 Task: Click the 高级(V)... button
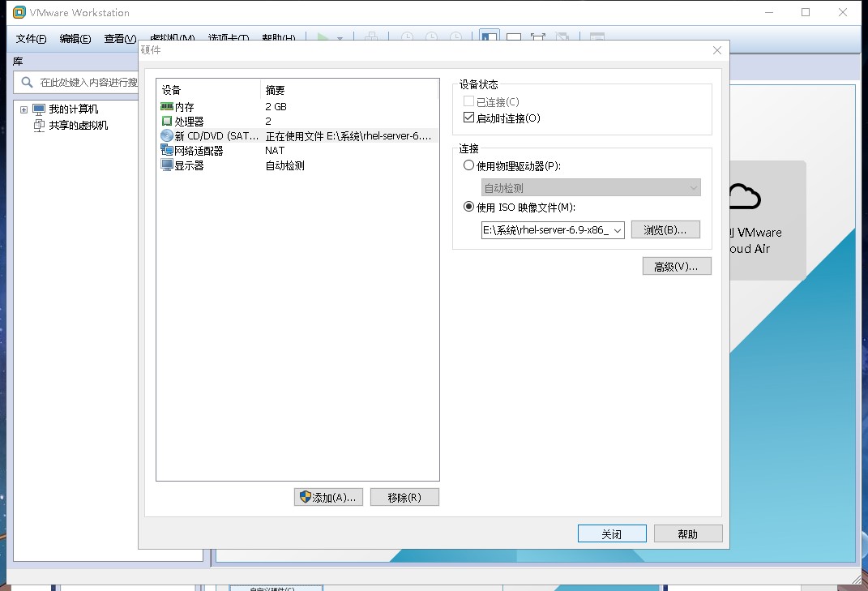[x=677, y=267]
